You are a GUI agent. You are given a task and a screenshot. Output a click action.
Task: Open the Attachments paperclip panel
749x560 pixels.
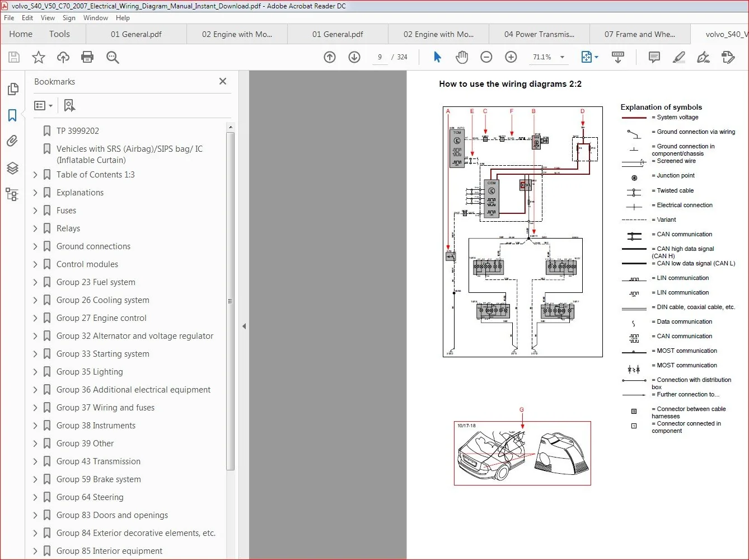12,141
